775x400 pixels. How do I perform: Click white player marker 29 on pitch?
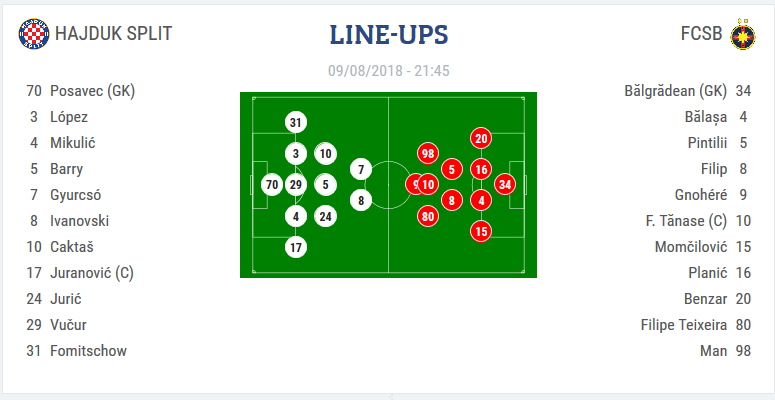point(295,184)
